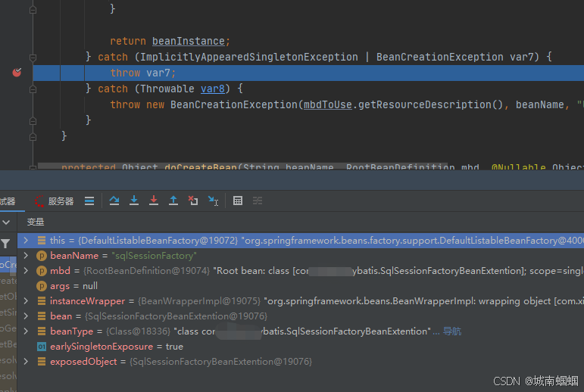Click the beanType variable field icon
The width and height of the screenshot is (584, 392).
(x=42, y=331)
